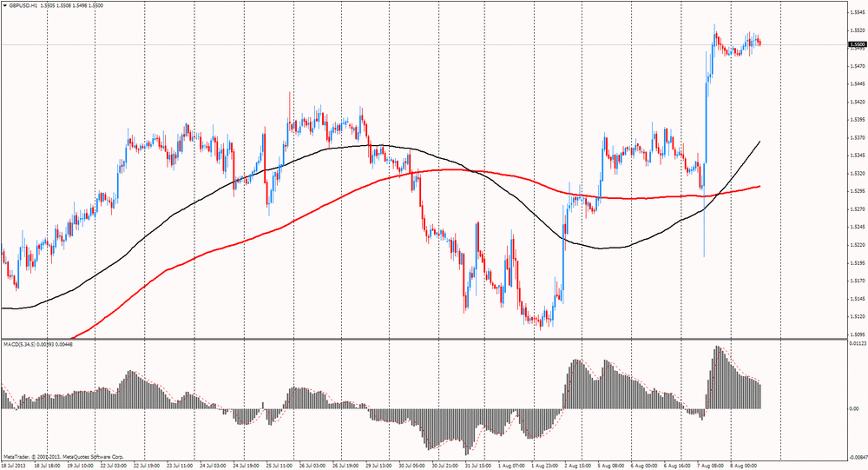Click the 1 Aug 07:00 time label

click(510, 467)
